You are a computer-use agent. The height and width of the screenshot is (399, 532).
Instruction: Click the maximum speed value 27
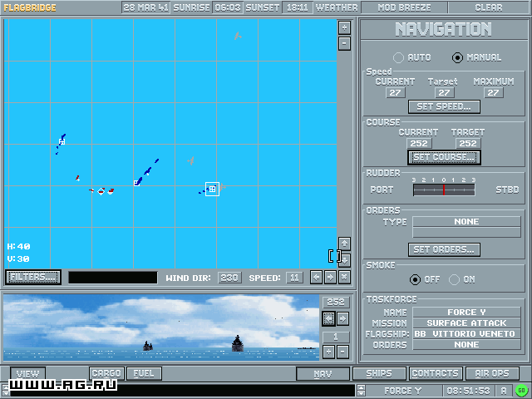493,92
